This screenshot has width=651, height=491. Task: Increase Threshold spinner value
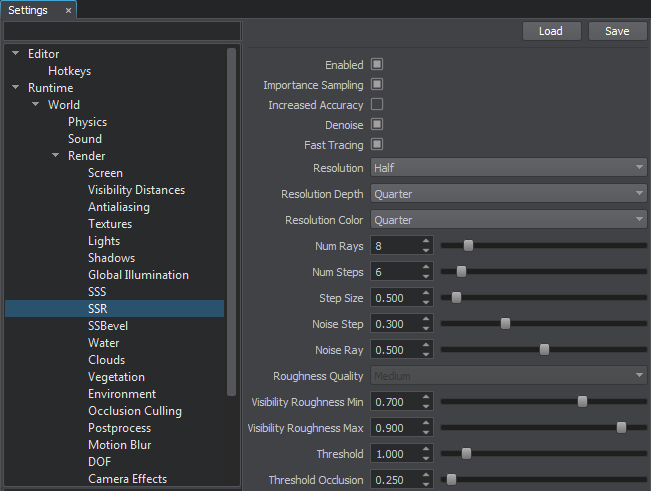pyautogui.click(x=427, y=449)
